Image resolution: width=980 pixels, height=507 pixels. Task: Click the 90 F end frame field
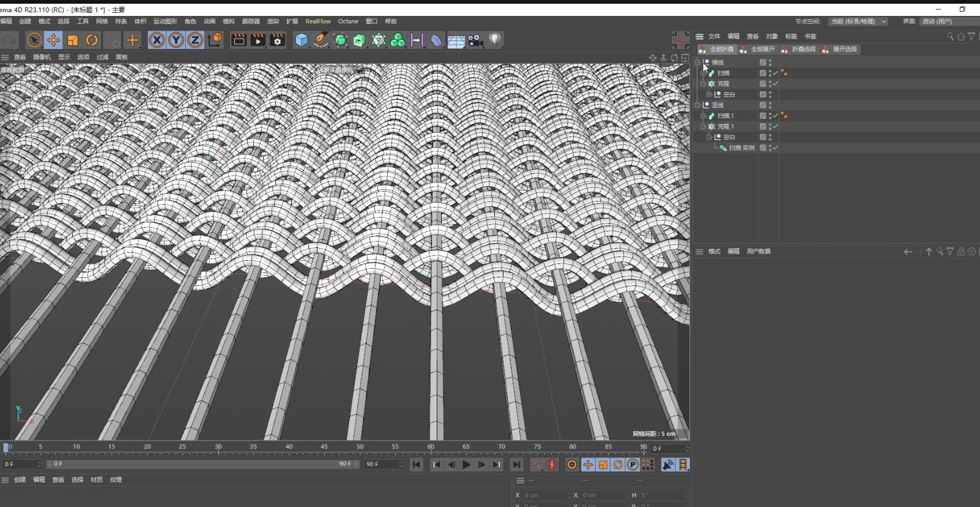pos(384,465)
